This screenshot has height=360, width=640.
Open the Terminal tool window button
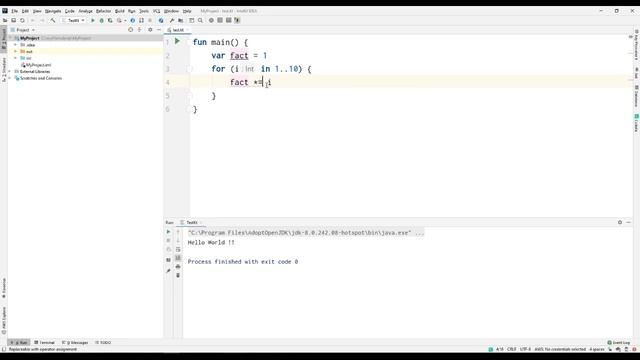tap(44, 342)
